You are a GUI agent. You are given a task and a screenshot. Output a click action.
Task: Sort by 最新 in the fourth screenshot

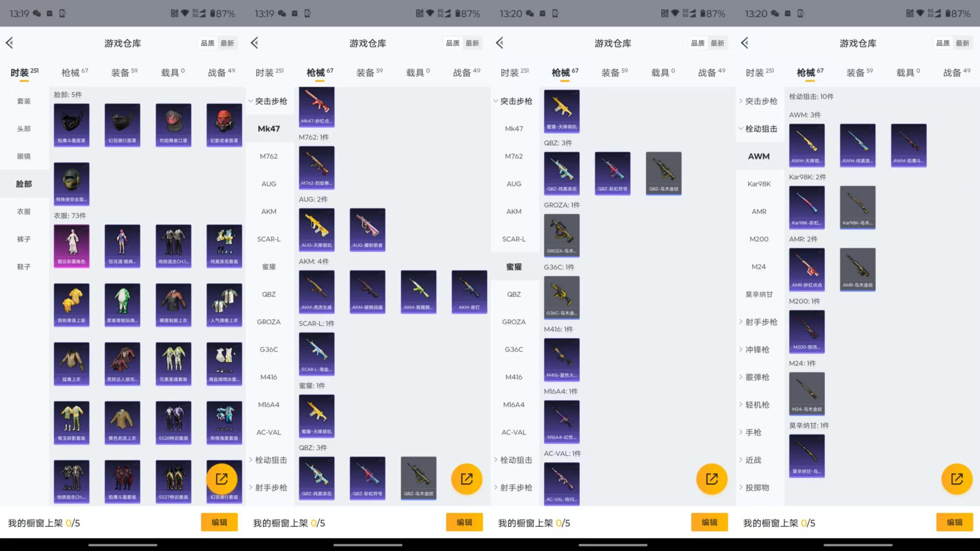click(x=962, y=43)
